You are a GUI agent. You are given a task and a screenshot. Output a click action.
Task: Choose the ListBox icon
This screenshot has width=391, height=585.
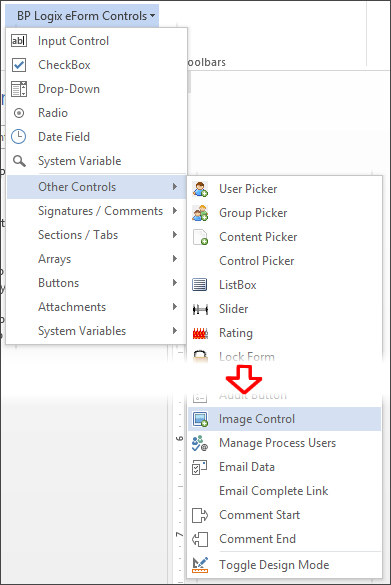200,285
